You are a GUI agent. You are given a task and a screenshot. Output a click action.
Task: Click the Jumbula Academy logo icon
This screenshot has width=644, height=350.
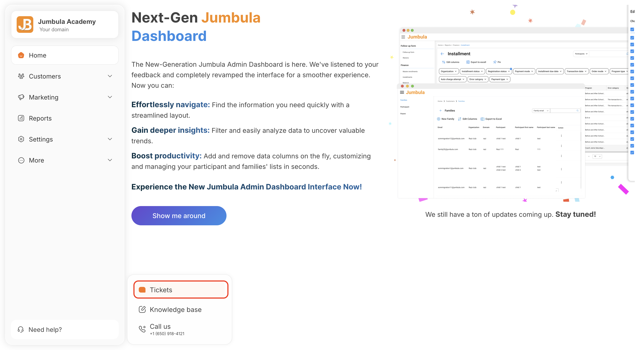pos(25,24)
